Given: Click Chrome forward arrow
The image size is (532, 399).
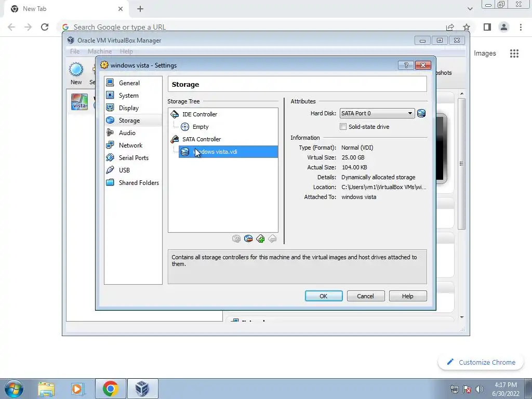Looking at the screenshot, I should click(x=28, y=27).
